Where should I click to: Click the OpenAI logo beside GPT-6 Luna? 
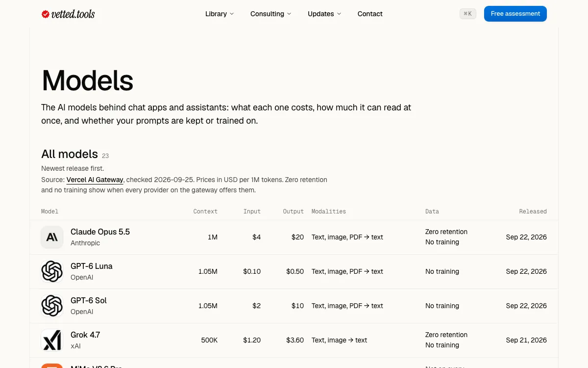point(52,271)
